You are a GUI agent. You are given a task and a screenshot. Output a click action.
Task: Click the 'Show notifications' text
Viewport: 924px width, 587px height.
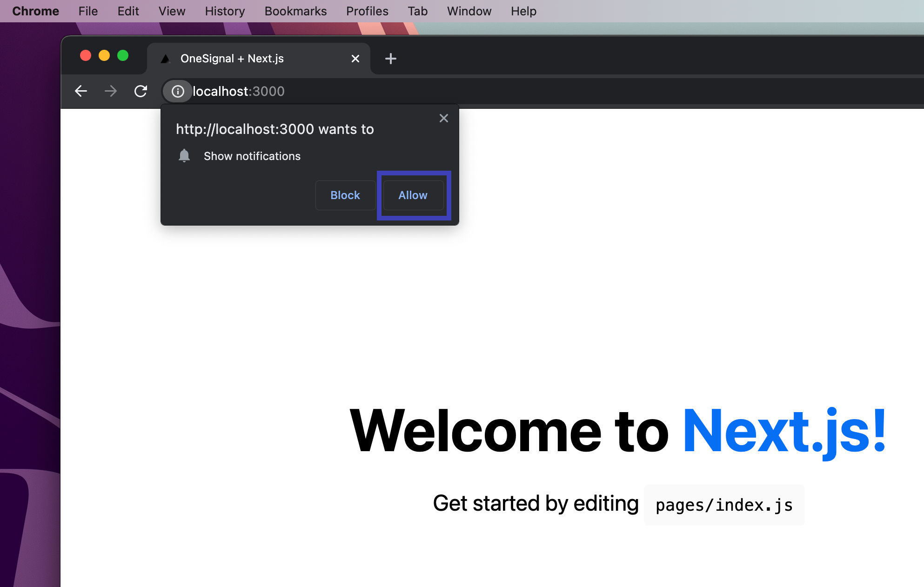[x=252, y=156]
